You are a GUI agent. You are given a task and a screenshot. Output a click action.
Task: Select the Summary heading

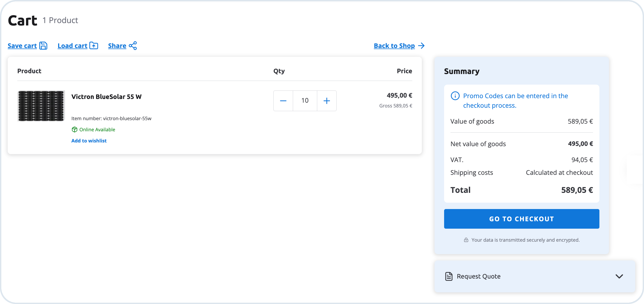click(x=462, y=71)
